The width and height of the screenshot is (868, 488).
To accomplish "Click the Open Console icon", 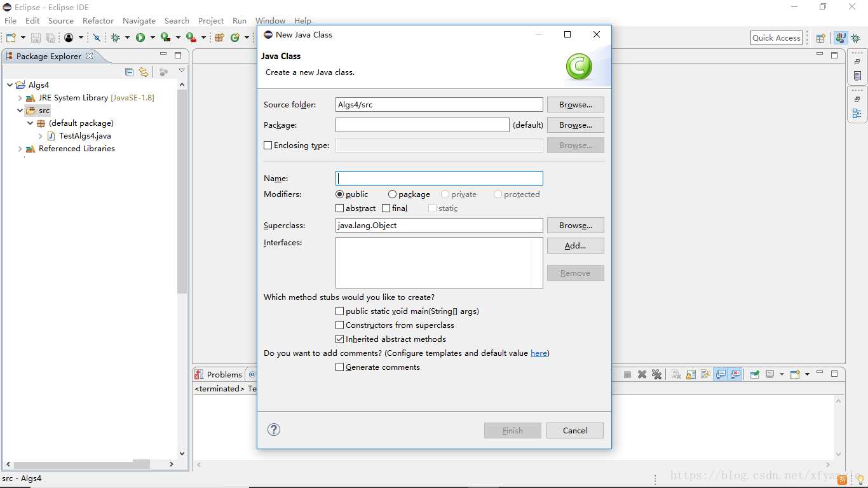I will pyautogui.click(x=795, y=374).
